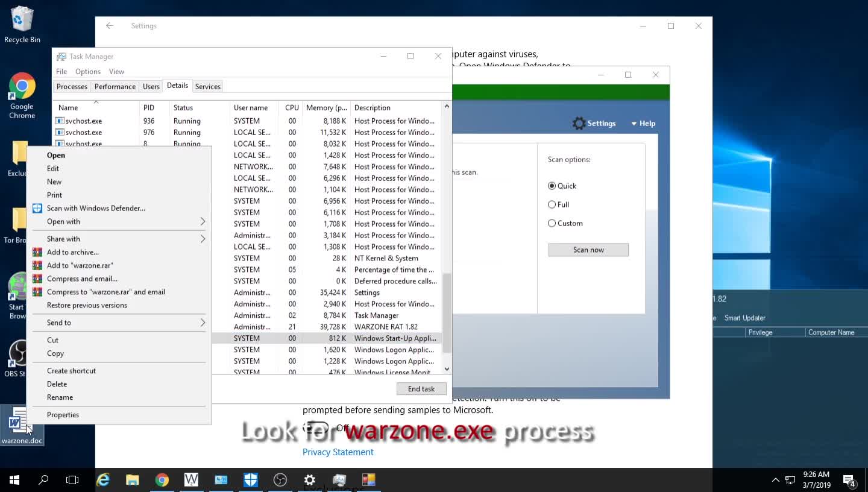Expand the Share with submenu
This screenshot has height=492, width=868.
[x=119, y=239]
